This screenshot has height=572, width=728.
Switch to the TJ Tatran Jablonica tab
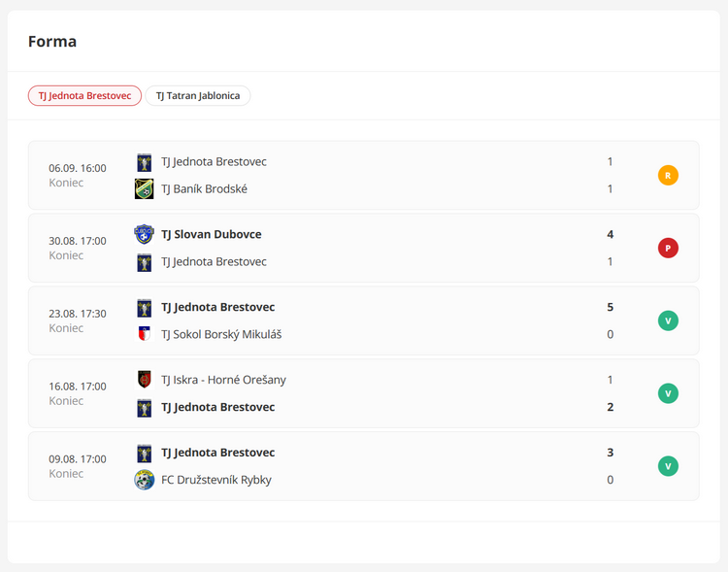coord(198,96)
